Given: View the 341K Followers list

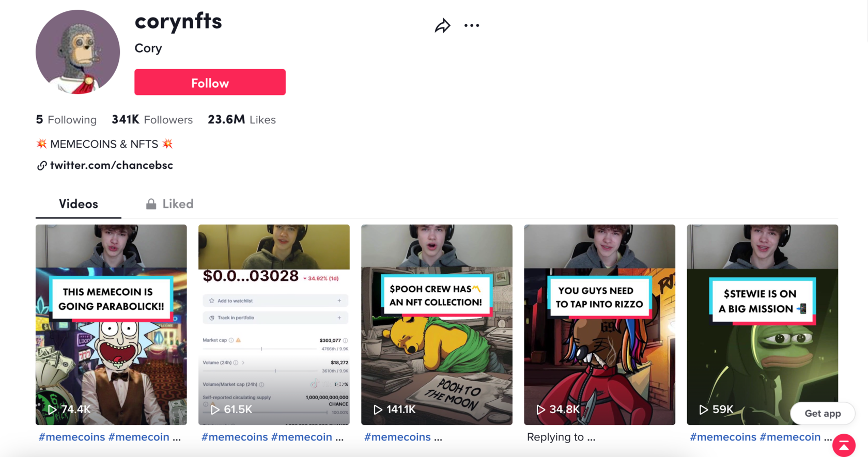Looking at the screenshot, I should click(152, 120).
